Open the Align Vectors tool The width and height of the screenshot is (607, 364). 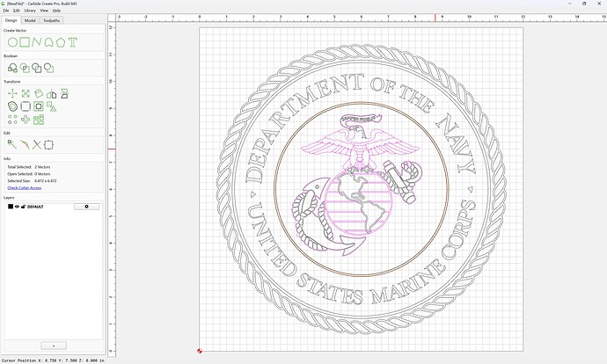[52, 106]
